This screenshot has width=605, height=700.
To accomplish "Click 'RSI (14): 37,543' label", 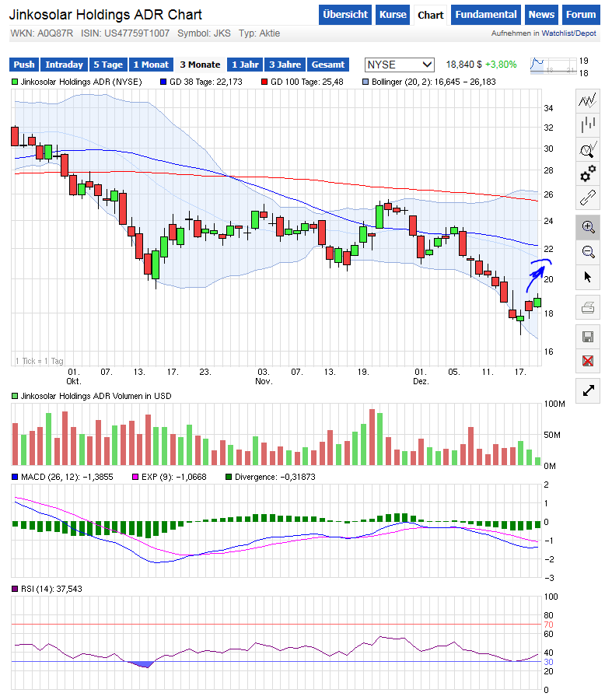I will point(51,590).
